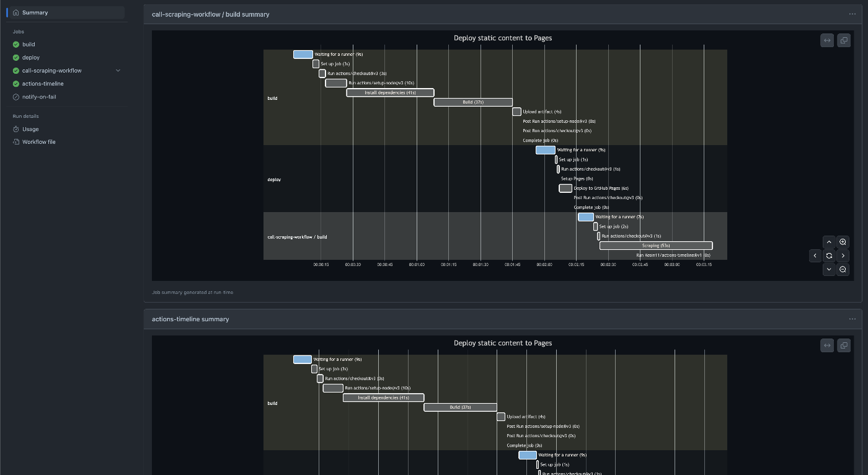Click the 'Jobs' sidebar heading
This screenshot has height=475, width=868.
[x=18, y=32]
